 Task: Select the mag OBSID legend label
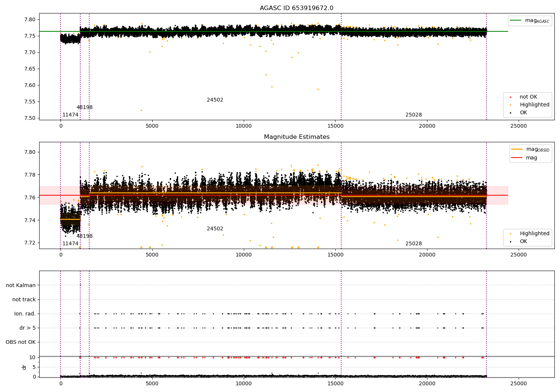coord(538,149)
